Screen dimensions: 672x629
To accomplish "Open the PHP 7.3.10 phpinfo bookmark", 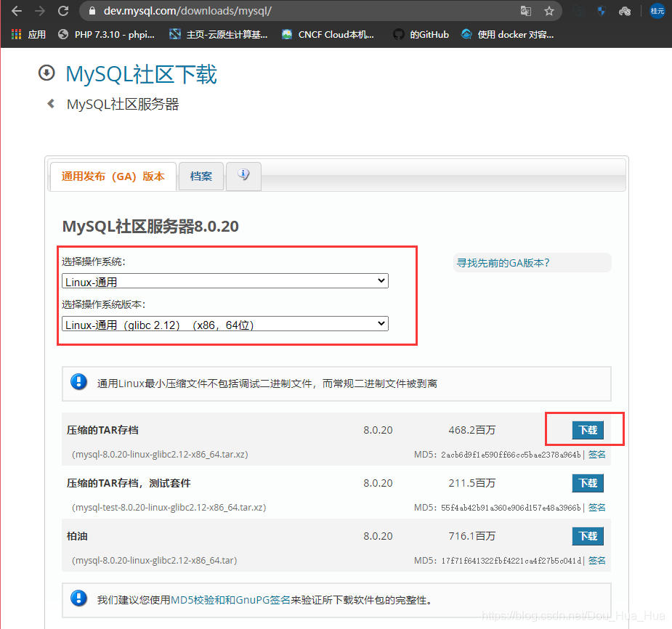I will click(x=106, y=35).
